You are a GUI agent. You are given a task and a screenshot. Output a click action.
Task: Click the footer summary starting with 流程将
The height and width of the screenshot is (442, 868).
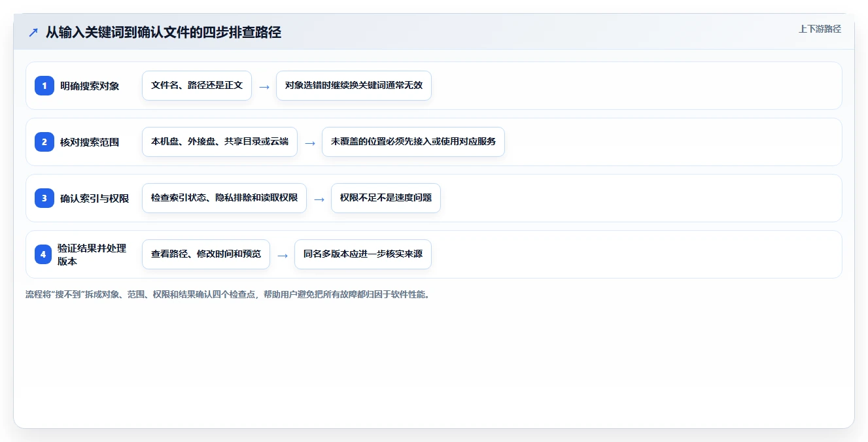[x=228, y=295]
